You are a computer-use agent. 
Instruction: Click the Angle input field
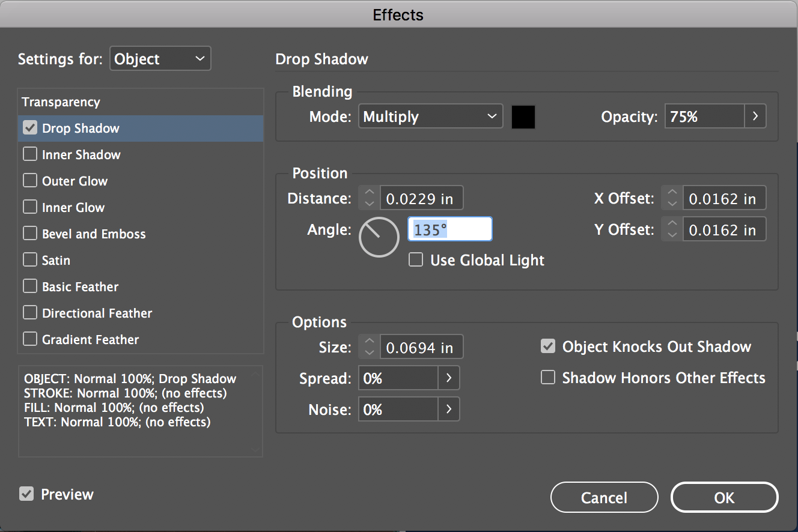coord(449,229)
